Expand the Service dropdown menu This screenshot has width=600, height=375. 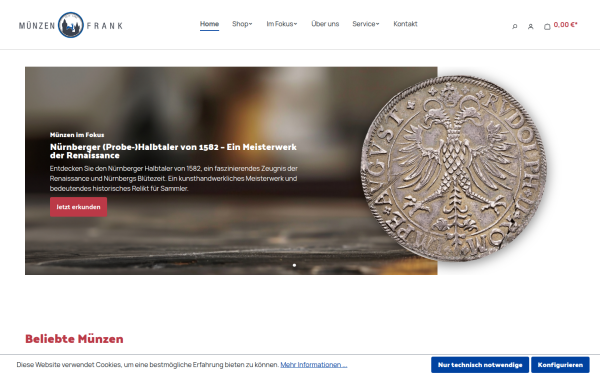point(366,24)
